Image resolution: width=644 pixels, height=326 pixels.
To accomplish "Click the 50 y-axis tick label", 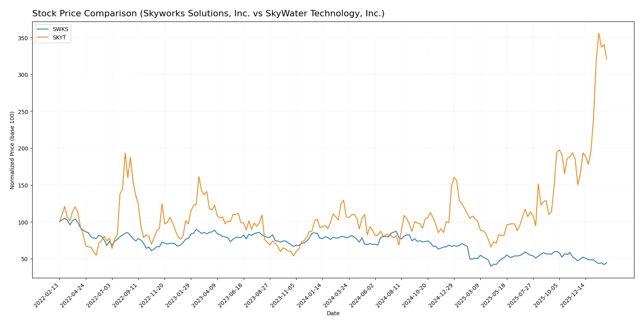I will (x=24, y=259).
